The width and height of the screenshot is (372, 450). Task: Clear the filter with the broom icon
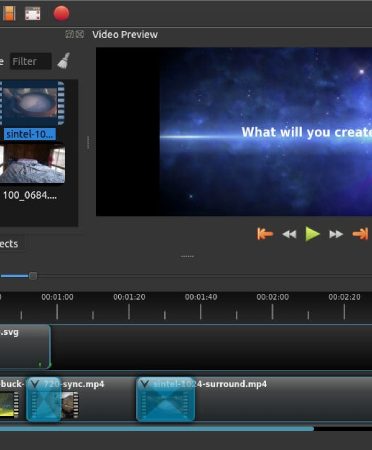pos(64,61)
